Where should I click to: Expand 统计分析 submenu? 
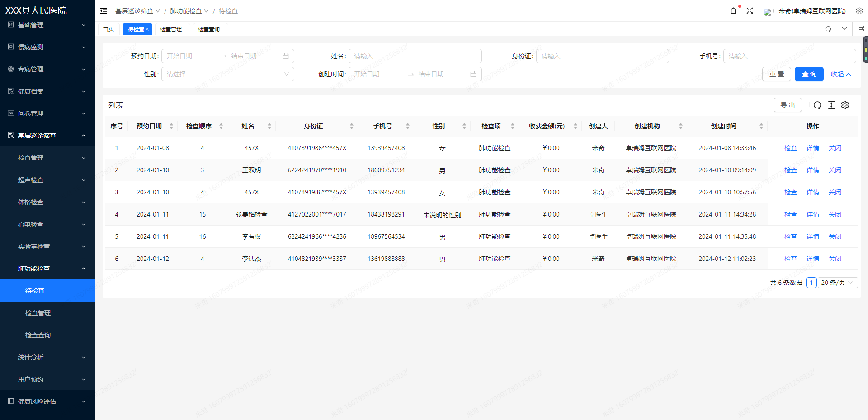point(47,357)
